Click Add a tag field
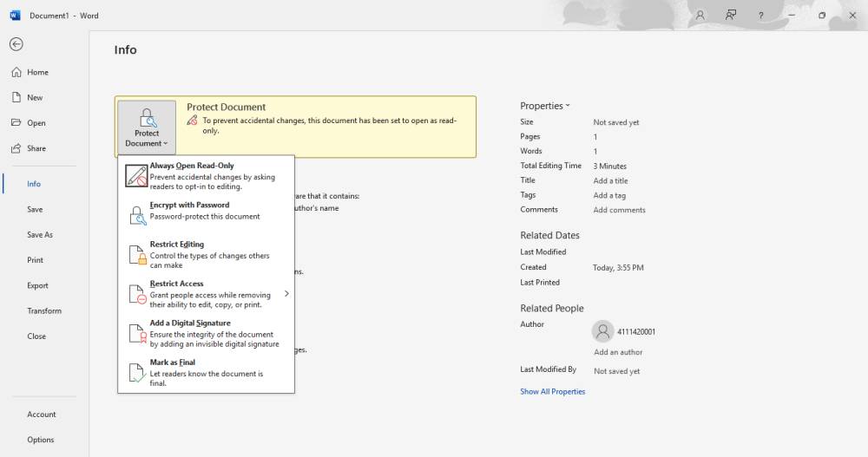 click(609, 195)
